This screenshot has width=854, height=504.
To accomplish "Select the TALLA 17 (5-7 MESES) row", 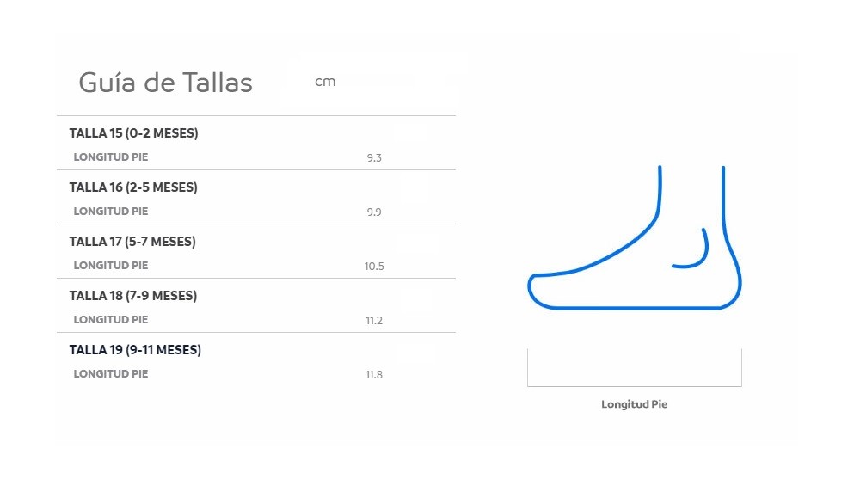I will (256, 251).
